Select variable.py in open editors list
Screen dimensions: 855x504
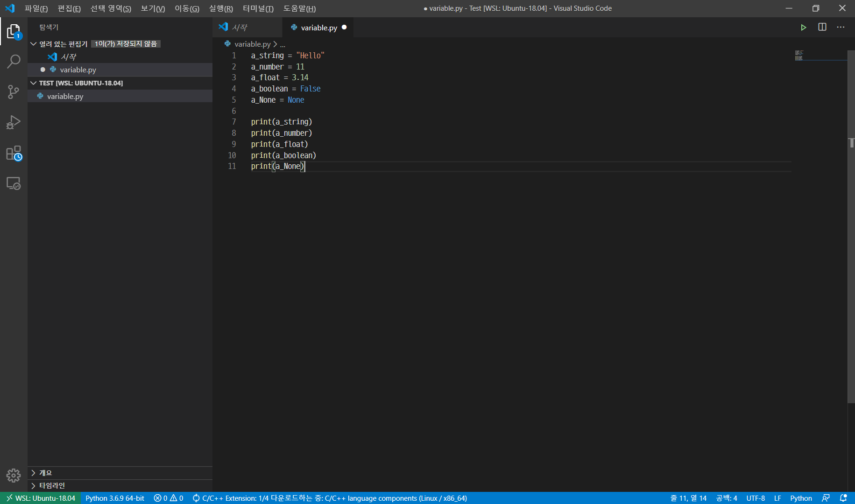[x=120, y=70]
